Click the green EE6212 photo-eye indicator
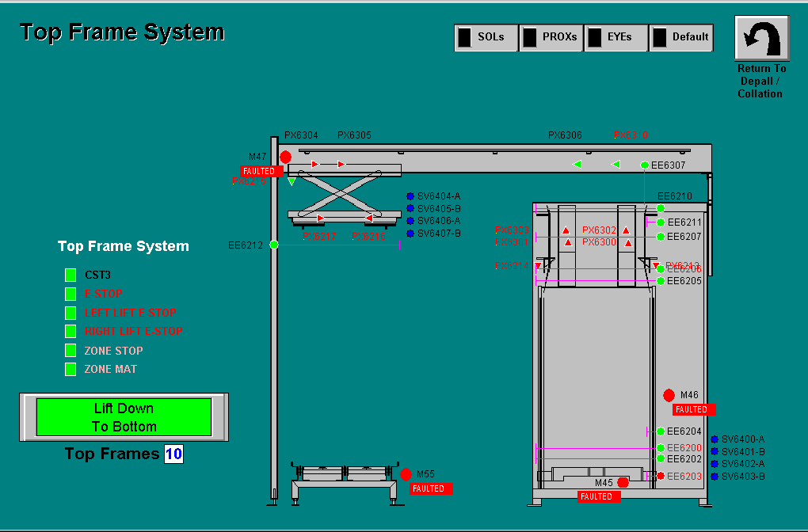Image resolution: width=808 pixels, height=532 pixels. 274,245
